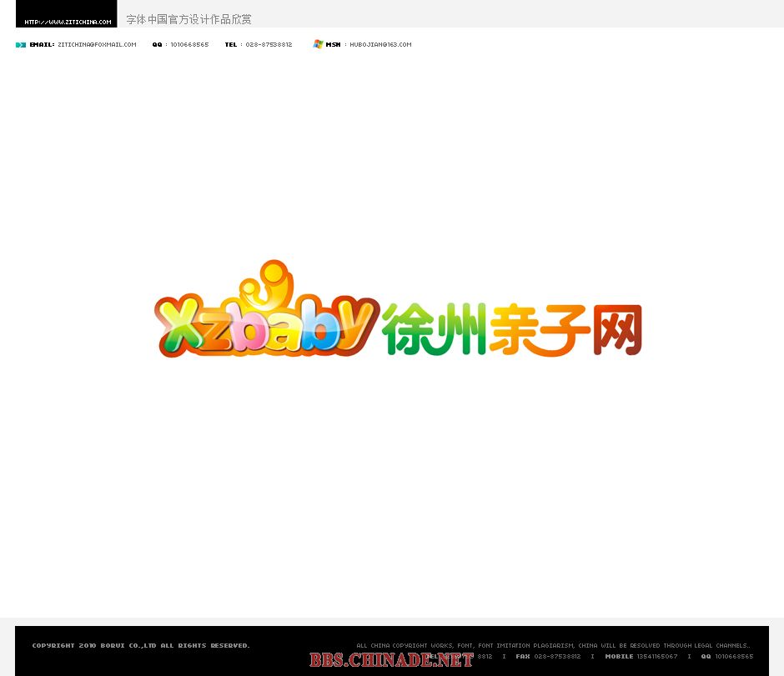Viewport: 784px width, 676px height.
Task: Select the COPYRIGHT 2010 BORUI CO.,LTD text
Action: point(94,645)
